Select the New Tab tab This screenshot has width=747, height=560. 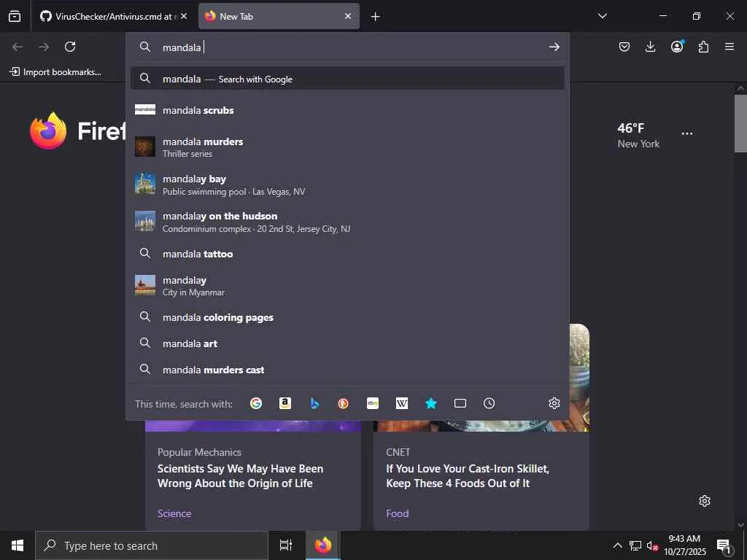coord(279,16)
